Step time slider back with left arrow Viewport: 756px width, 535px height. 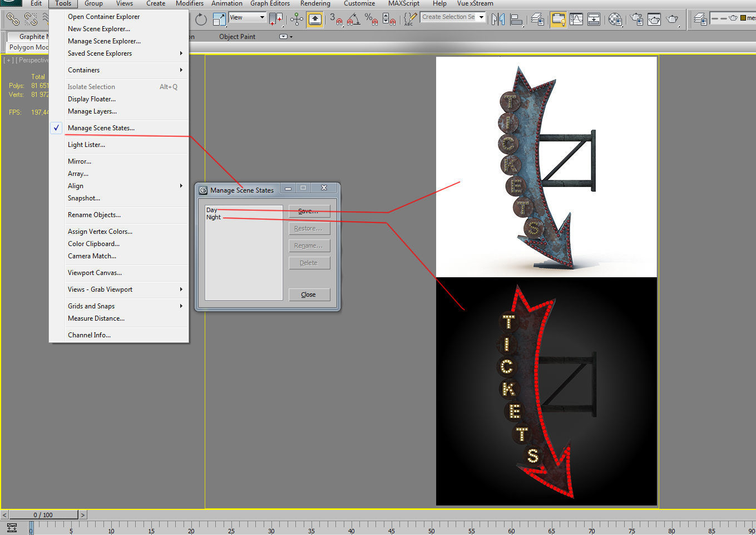pyautogui.click(x=4, y=515)
